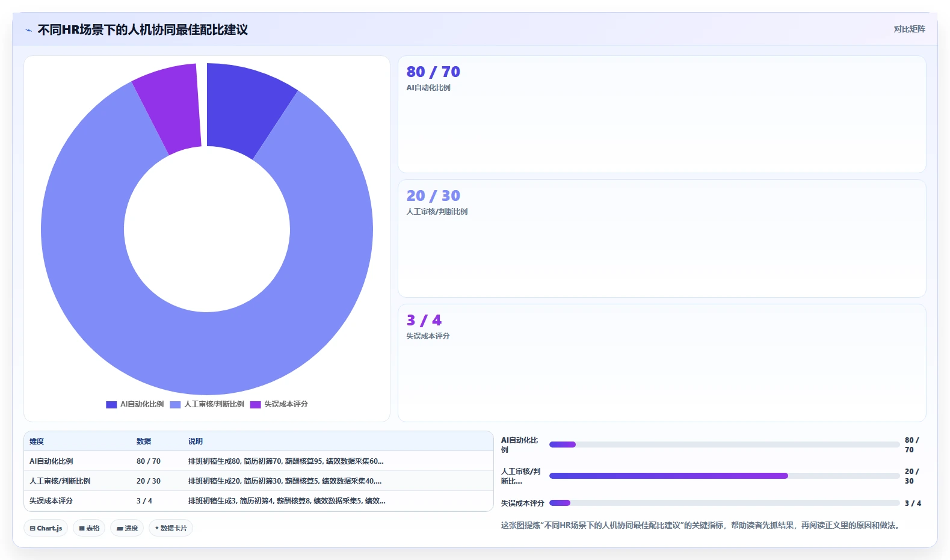This screenshot has height=560, width=950.
Task: Click the chart heading 不同HR场景下的人机协同最佳配比建议
Action: (143, 30)
